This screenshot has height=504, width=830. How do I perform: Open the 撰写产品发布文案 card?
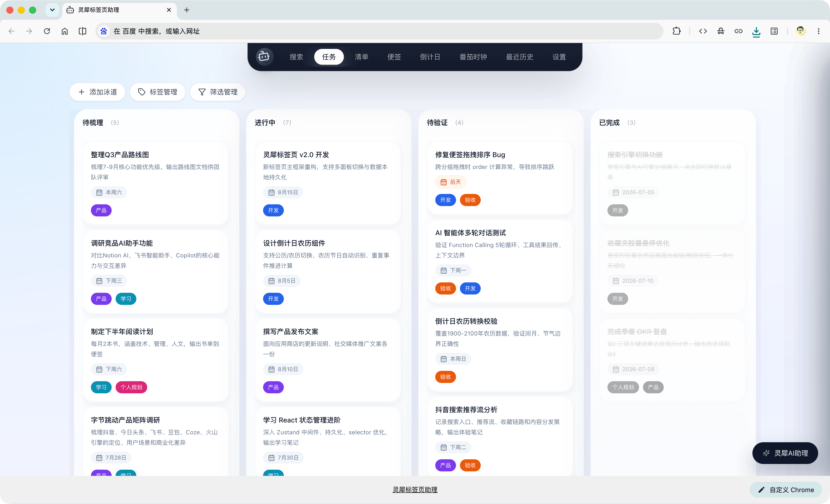point(328,360)
